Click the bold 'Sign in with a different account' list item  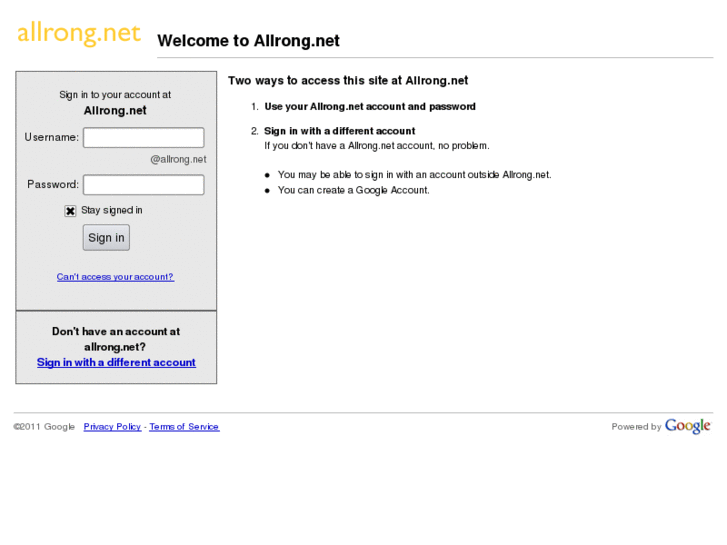(340, 131)
